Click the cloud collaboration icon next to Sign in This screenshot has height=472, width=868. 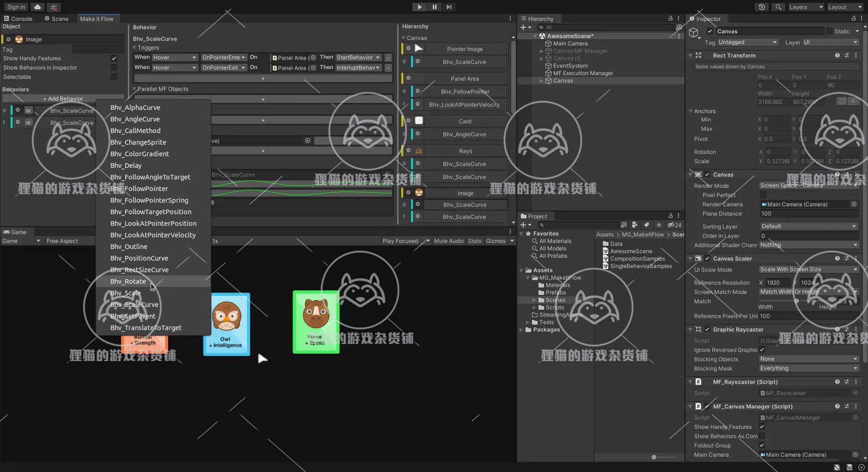tap(37, 6)
